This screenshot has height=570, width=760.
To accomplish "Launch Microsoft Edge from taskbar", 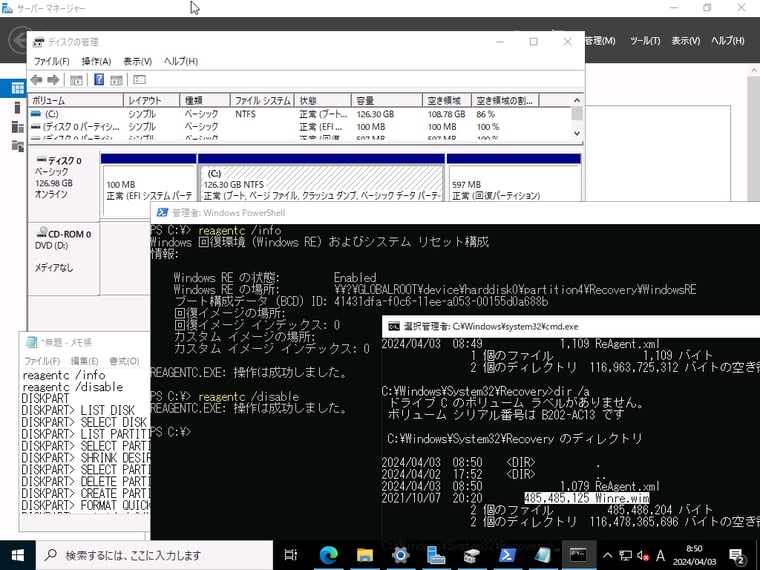I will pos(328,555).
